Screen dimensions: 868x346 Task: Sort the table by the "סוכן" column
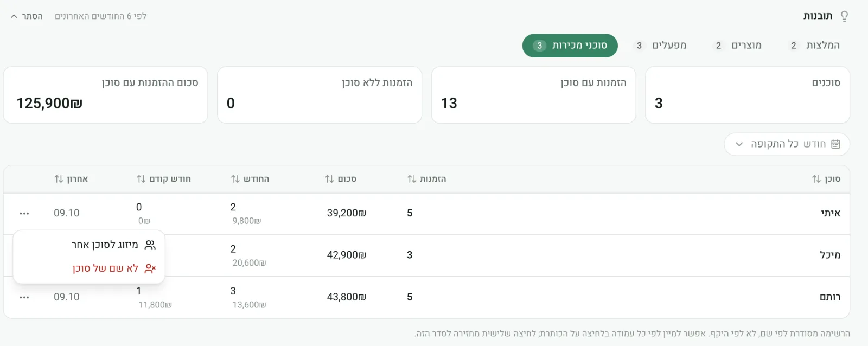826,179
